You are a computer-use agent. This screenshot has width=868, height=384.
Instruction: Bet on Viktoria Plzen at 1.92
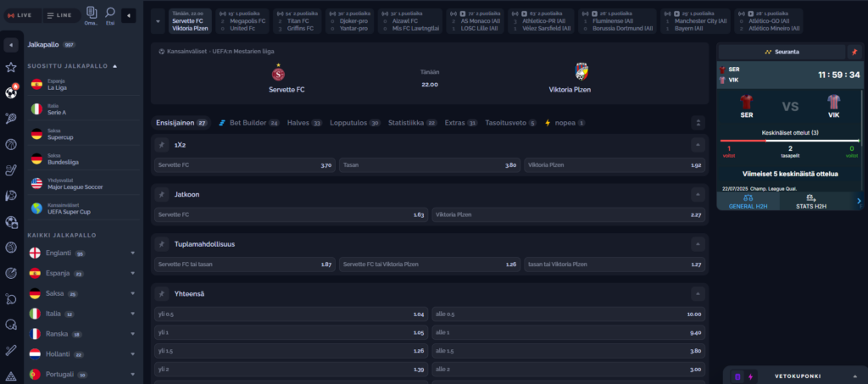(615, 165)
